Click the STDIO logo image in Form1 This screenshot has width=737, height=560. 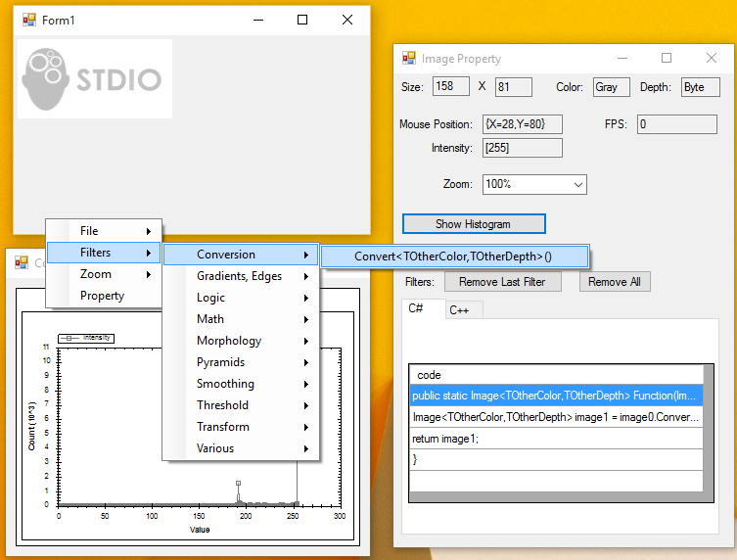[95, 78]
